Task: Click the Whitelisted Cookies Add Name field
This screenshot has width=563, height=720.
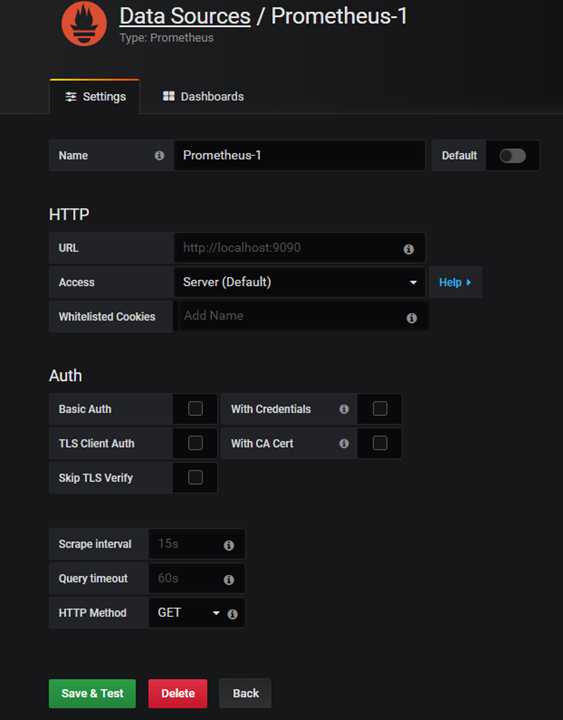Action: coord(301,316)
